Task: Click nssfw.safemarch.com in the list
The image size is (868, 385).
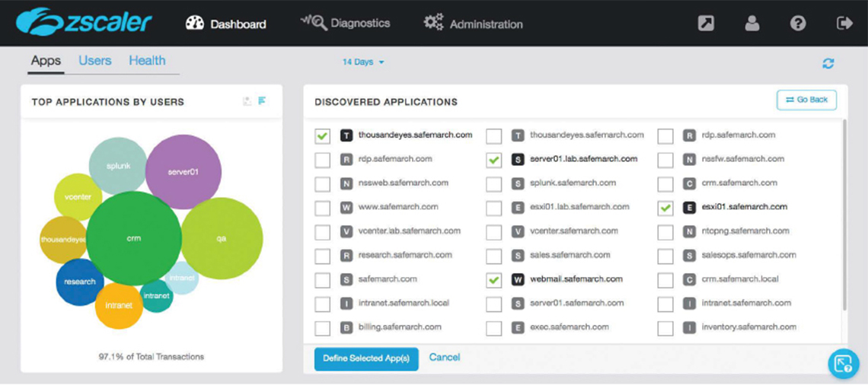Action: [x=743, y=159]
